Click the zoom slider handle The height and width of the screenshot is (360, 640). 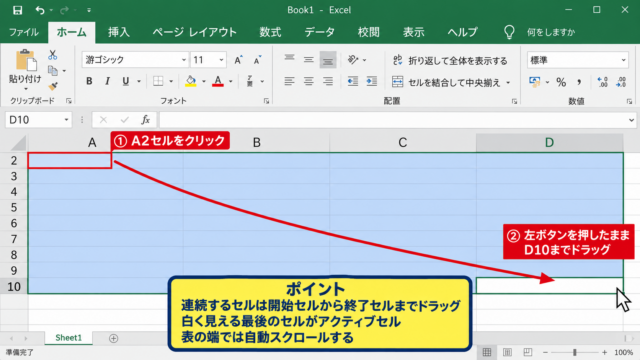575,352
